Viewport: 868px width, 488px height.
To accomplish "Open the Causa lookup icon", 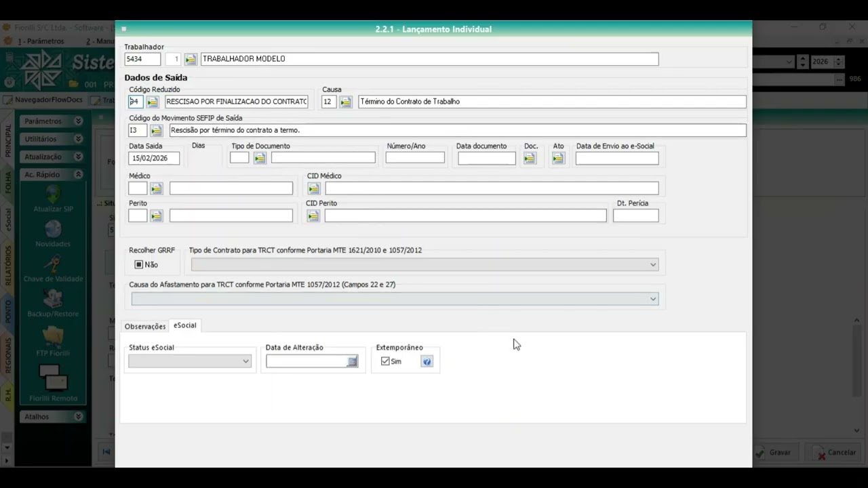I will tap(346, 102).
